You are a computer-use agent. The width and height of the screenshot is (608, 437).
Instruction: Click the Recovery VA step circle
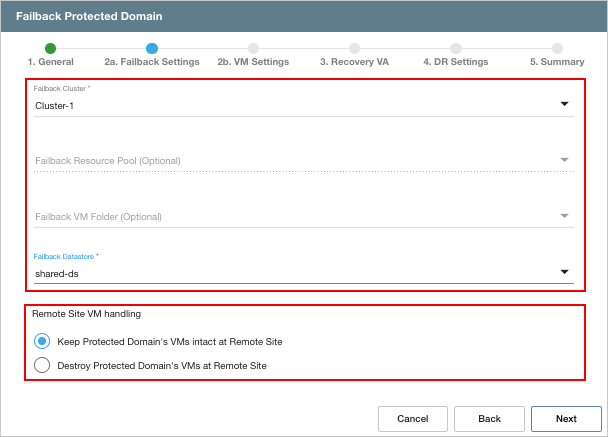[355, 48]
